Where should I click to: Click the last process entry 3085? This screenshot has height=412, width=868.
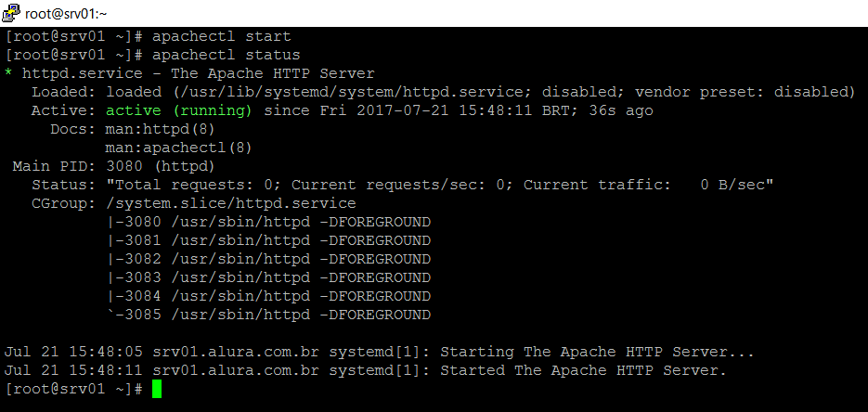(268, 315)
